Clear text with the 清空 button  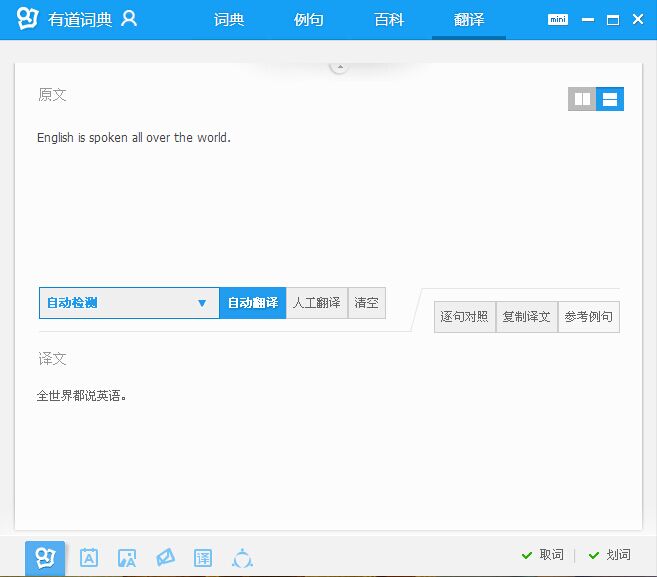click(x=367, y=303)
